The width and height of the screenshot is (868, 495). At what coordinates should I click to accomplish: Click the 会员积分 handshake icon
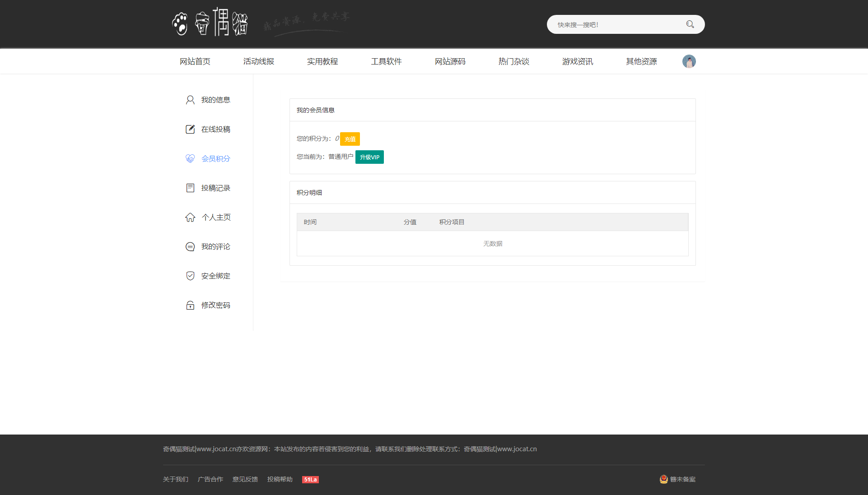190,159
